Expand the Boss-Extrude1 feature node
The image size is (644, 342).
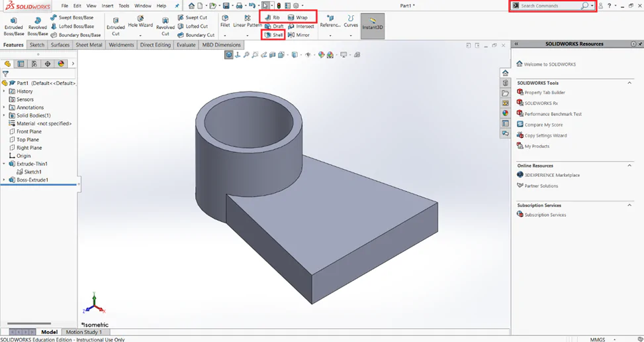coord(4,180)
